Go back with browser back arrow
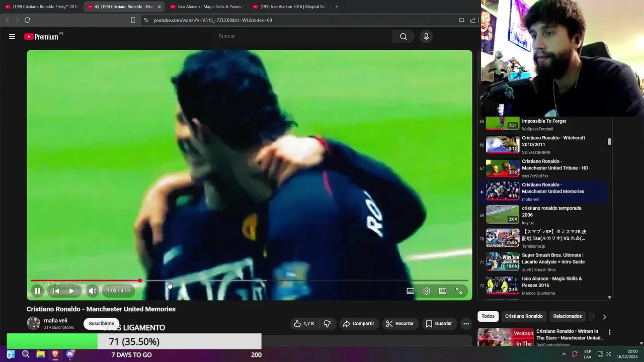The width and height of the screenshot is (644, 362). [7, 20]
